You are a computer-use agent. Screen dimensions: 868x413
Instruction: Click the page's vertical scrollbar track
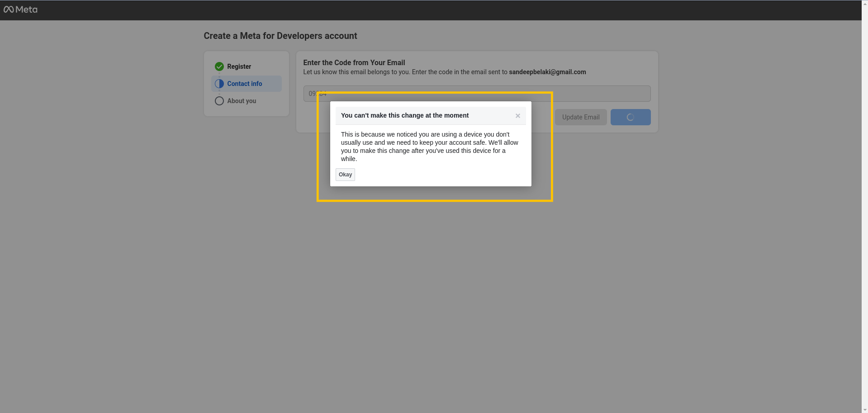coord(865,206)
